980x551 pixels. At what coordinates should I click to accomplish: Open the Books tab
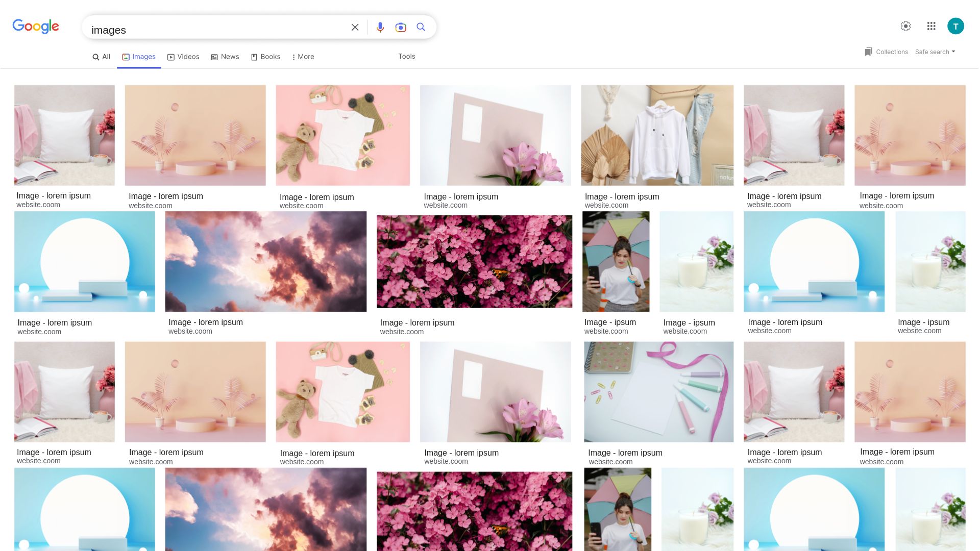[x=265, y=57]
